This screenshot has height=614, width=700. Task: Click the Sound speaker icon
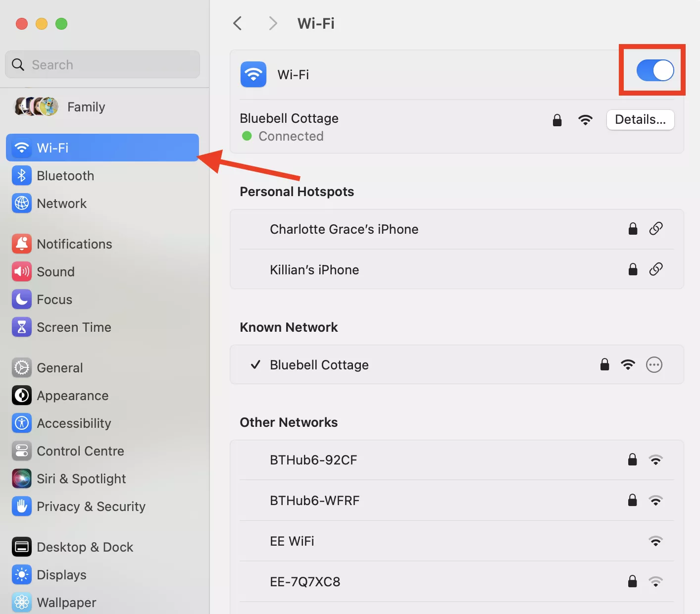pos(22,272)
